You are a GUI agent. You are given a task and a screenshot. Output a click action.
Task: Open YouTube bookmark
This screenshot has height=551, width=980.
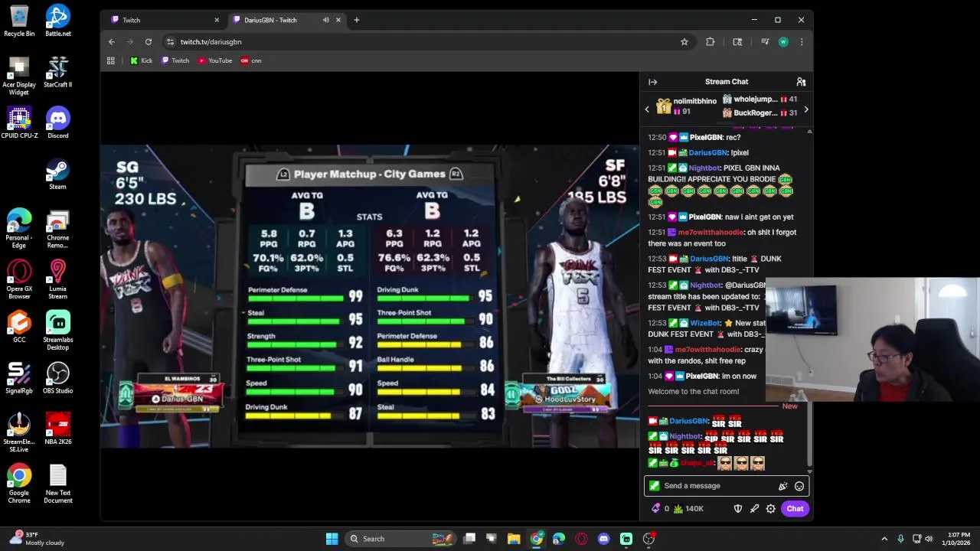coord(215,61)
